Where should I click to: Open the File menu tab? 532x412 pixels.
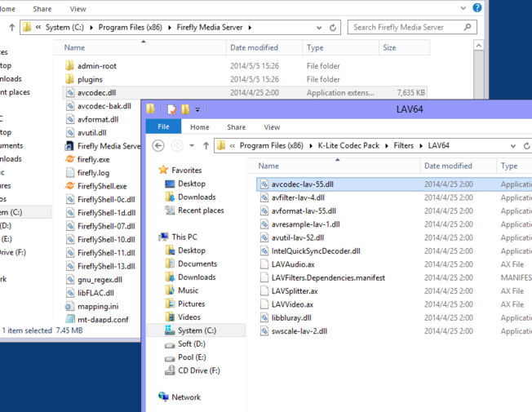(x=163, y=127)
